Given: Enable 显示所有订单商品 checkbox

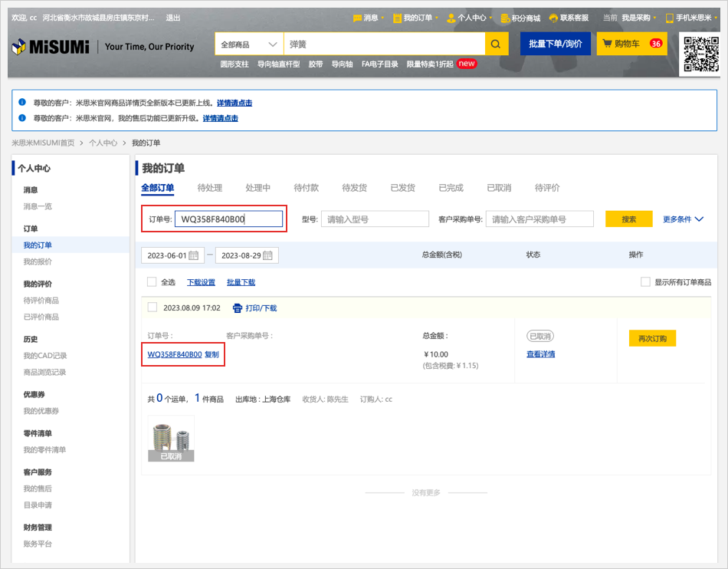Looking at the screenshot, I should [645, 282].
